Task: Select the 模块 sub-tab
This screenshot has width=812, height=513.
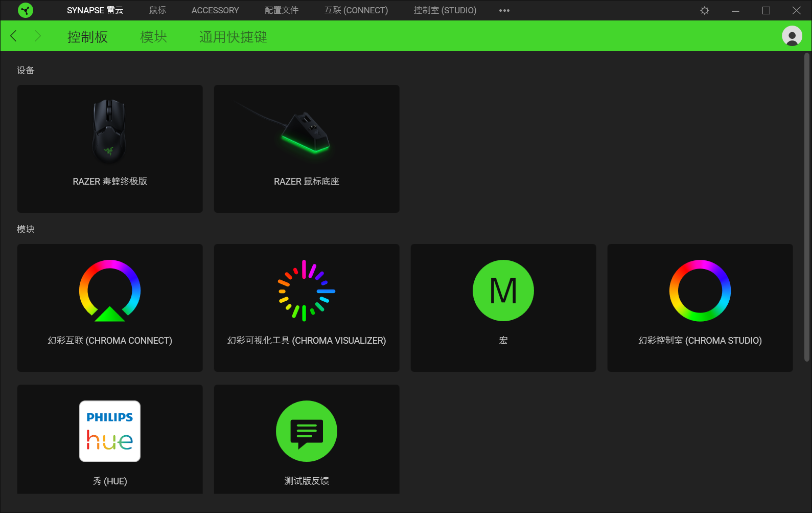Action: 154,37
